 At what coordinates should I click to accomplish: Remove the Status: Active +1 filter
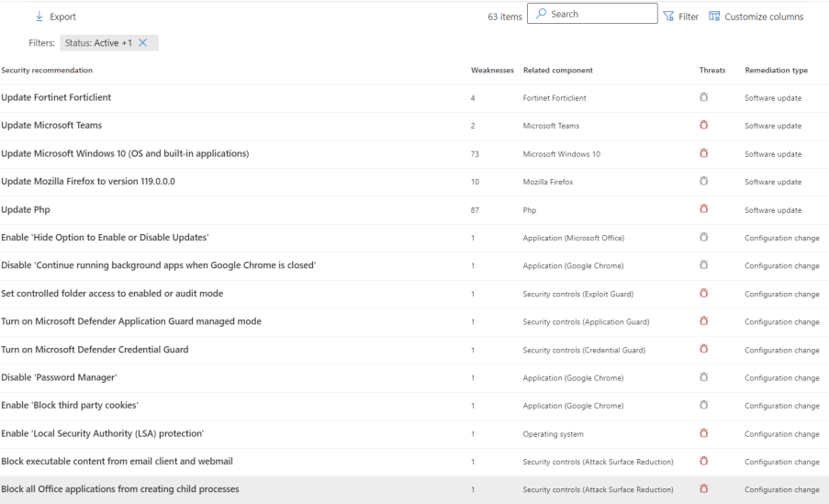coord(142,43)
